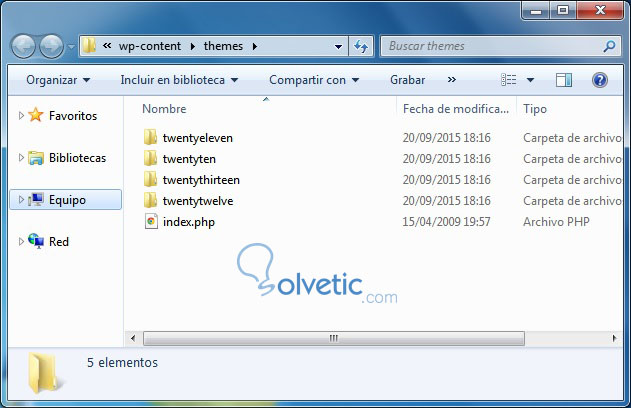This screenshot has height=408, width=631.
Task: Sort by the Nombre column header
Action: coord(164,109)
